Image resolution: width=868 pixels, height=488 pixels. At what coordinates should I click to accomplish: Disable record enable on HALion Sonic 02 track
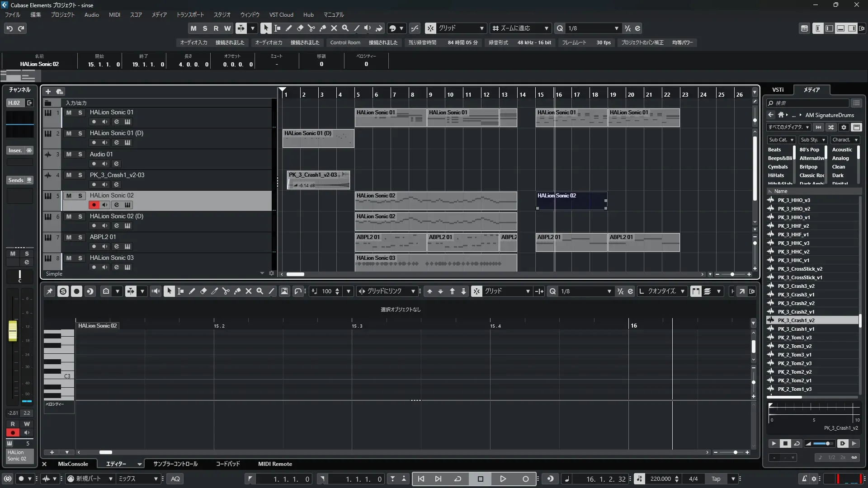[x=94, y=205]
